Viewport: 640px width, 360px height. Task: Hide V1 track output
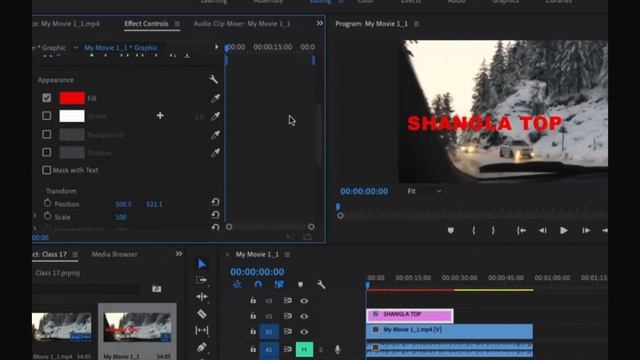(x=304, y=331)
